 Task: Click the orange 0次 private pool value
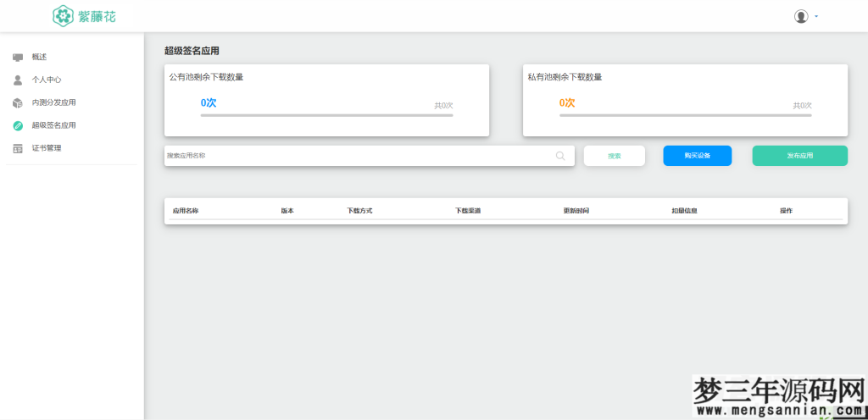(x=567, y=102)
